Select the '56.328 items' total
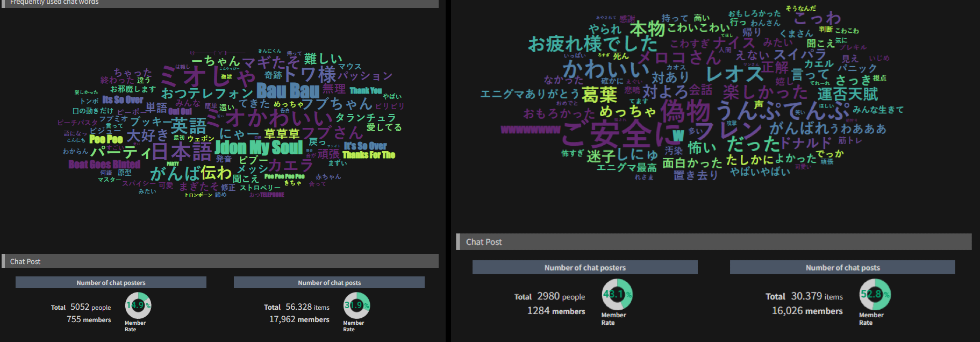 click(307, 307)
